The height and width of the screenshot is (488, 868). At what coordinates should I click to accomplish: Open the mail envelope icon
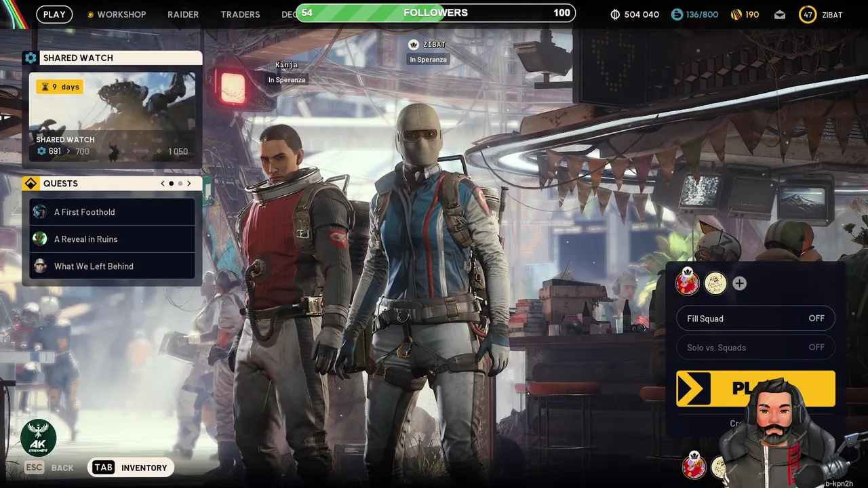[x=780, y=14]
